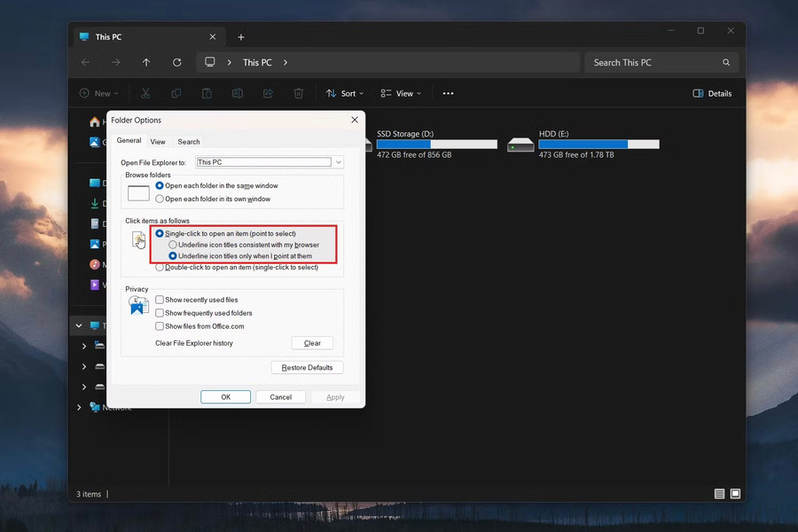Screen dimensions: 798x532
Task: Click the Paste toolbar icon
Action: (207, 93)
